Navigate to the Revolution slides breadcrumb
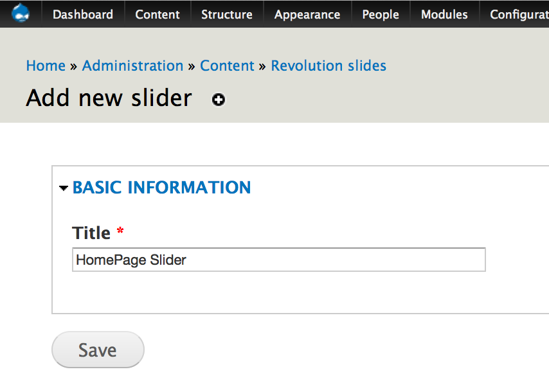Image resolution: width=549 pixels, height=392 pixels. click(328, 66)
